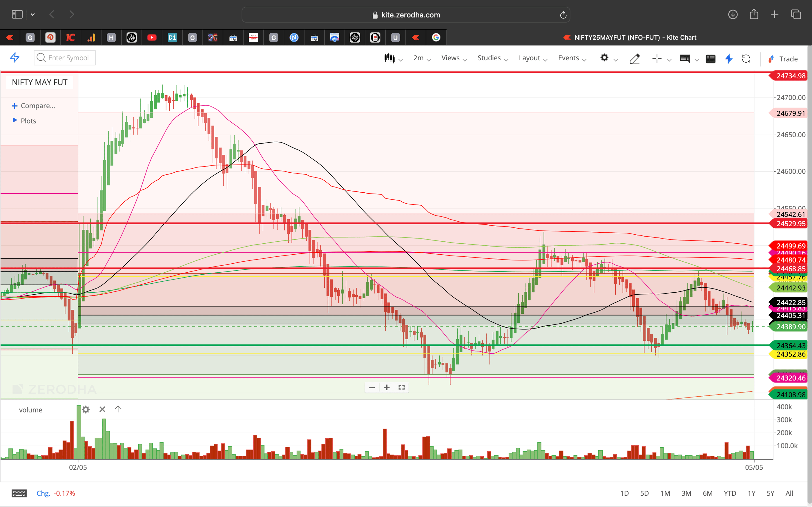Image resolution: width=812 pixels, height=507 pixels.
Task: Click the lightning quick-trade icon
Action: pyautogui.click(x=728, y=59)
